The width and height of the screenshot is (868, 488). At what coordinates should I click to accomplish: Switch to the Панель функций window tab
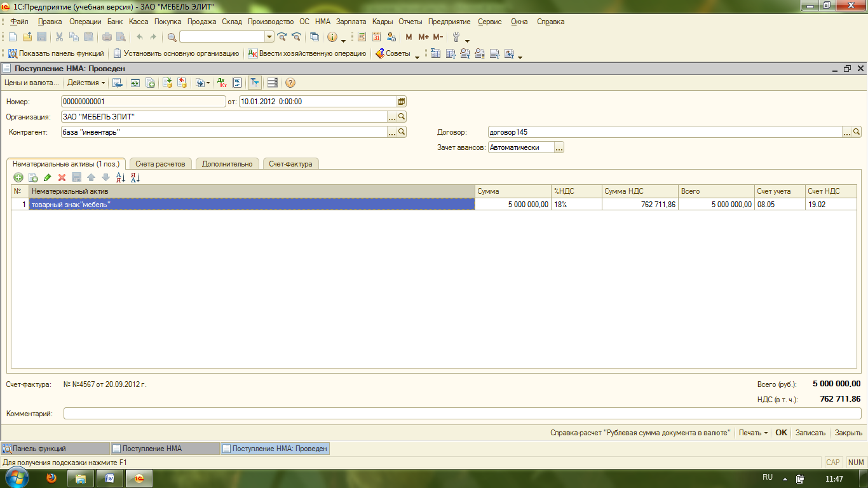tap(55, 449)
